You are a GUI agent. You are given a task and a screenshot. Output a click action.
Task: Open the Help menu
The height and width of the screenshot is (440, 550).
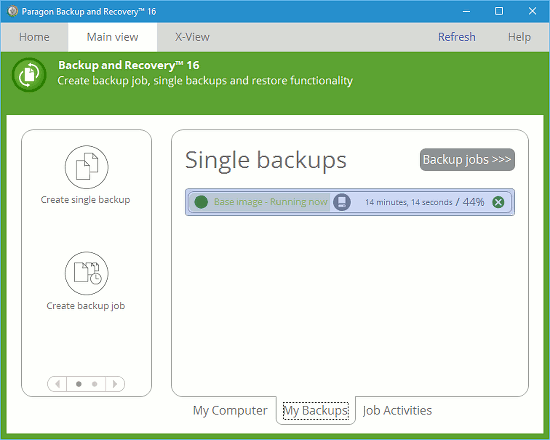[519, 37]
